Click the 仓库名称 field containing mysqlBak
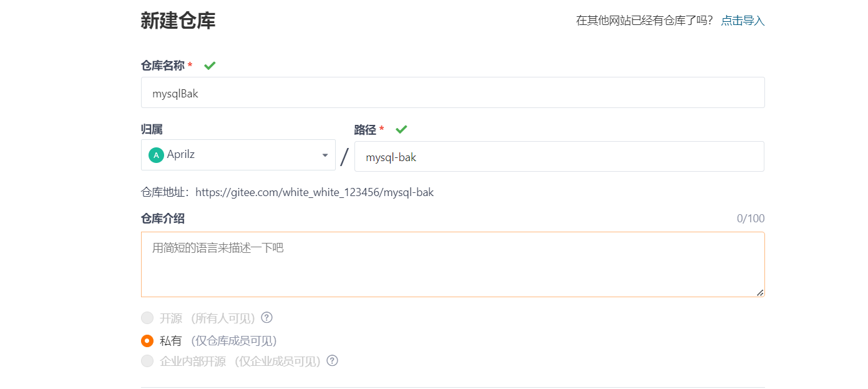The width and height of the screenshot is (868, 389). pyautogui.click(x=452, y=92)
